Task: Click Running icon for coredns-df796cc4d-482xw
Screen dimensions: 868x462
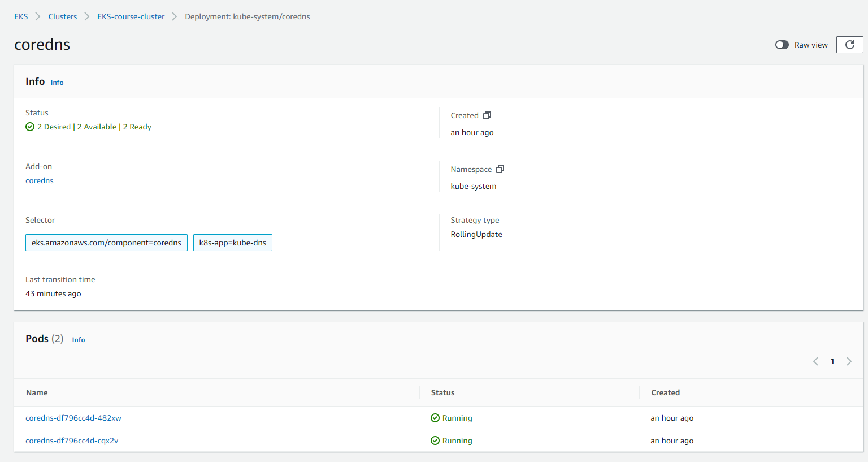Action: coord(435,418)
